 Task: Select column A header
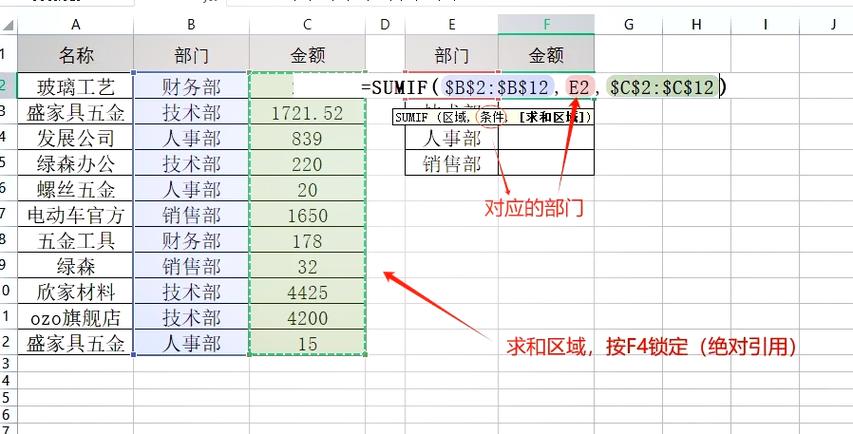pyautogui.click(x=76, y=24)
